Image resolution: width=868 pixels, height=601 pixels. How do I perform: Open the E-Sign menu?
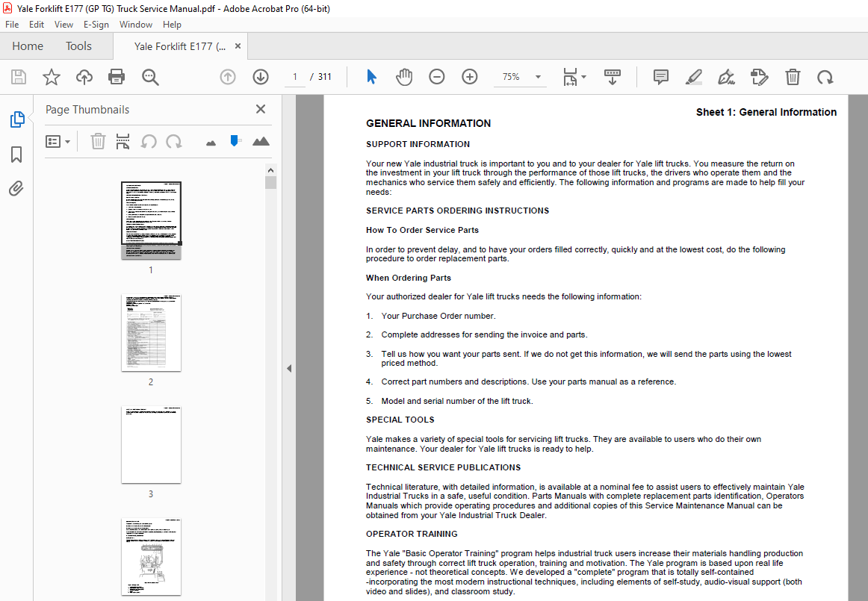tap(96, 25)
